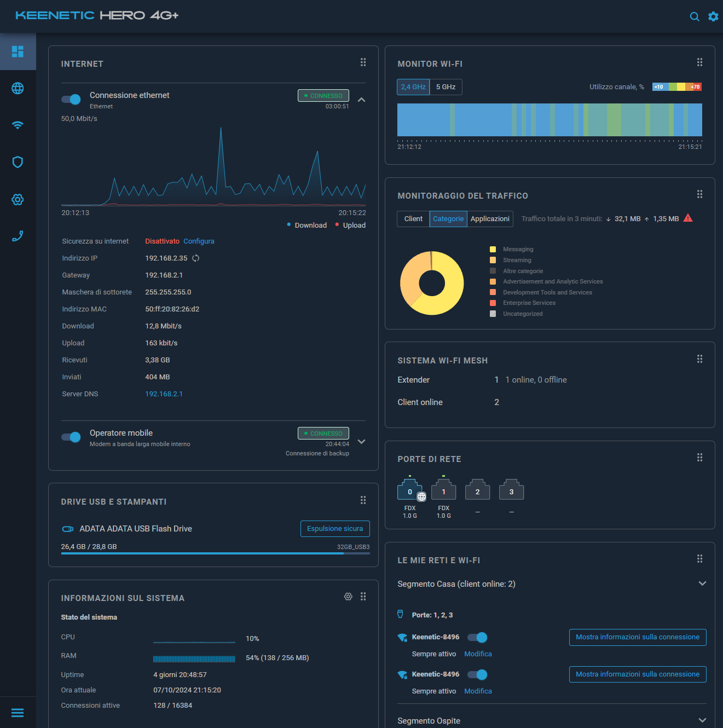Click the Espulsione sicura button
Viewport: 723px width, 728px height.
click(335, 529)
